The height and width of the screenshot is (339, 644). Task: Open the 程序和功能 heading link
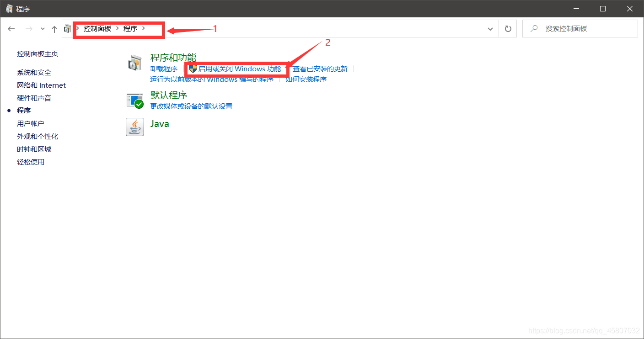(173, 57)
